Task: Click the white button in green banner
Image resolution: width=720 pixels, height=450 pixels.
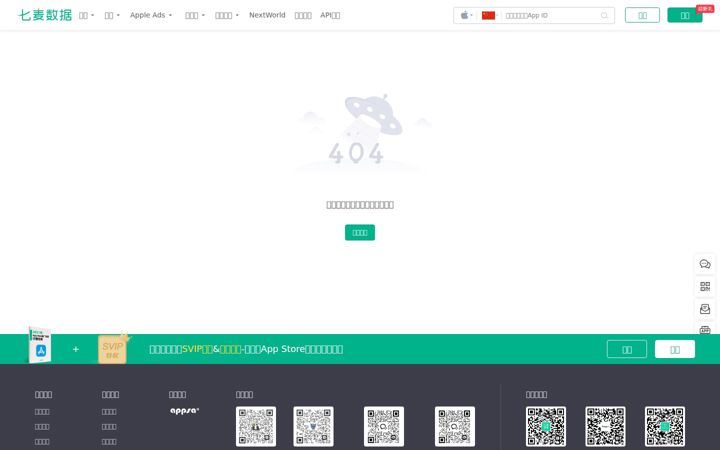Action: pyautogui.click(x=675, y=349)
